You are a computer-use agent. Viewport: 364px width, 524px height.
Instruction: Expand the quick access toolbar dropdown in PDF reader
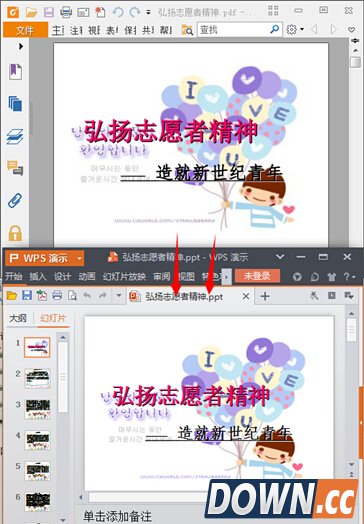(148, 12)
